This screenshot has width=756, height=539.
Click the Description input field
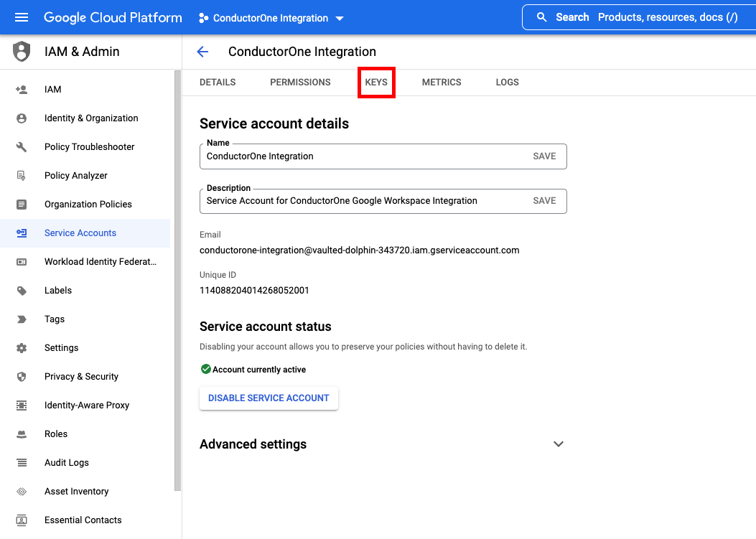click(x=359, y=200)
